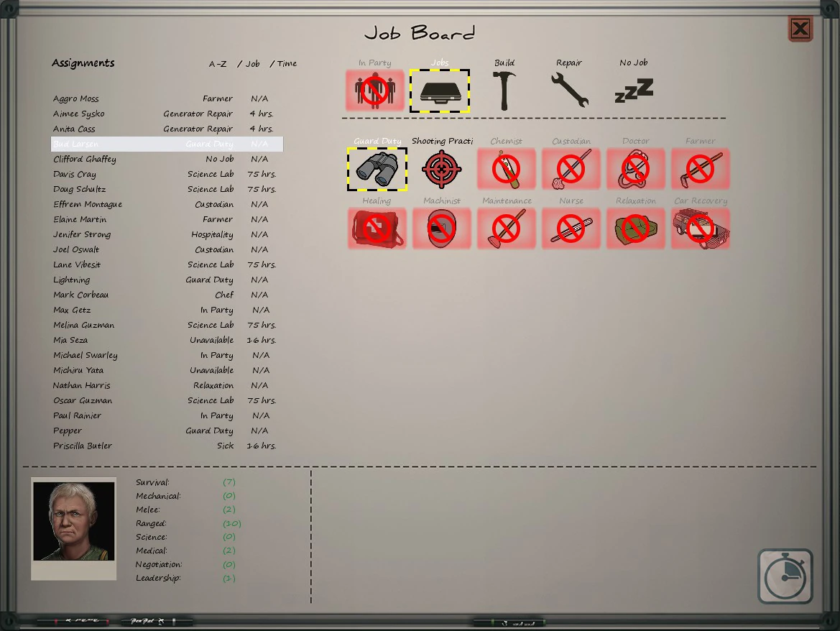The height and width of the screenshot is (631, 840).
Task: Select Nathan Harris row
Action: (167, 385)
